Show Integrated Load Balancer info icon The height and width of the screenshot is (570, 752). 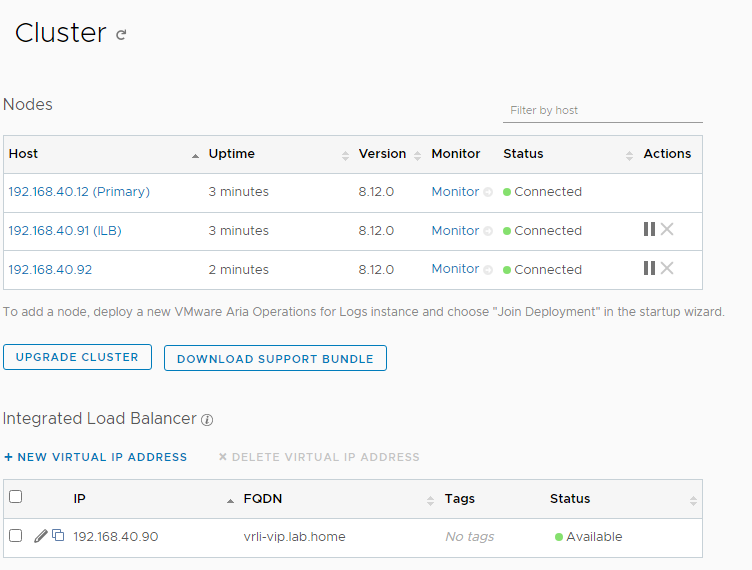point(207,420)
